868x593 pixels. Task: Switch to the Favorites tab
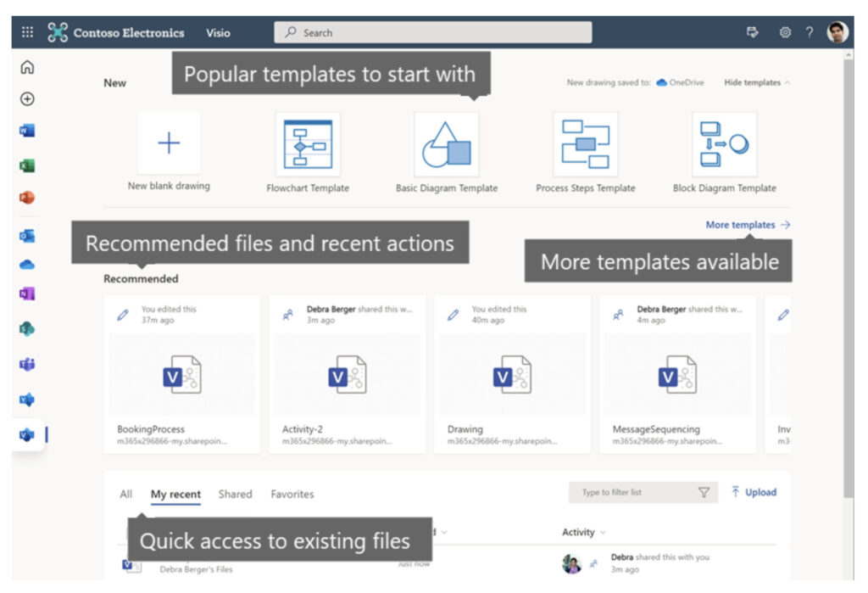(x=292, y=494)
